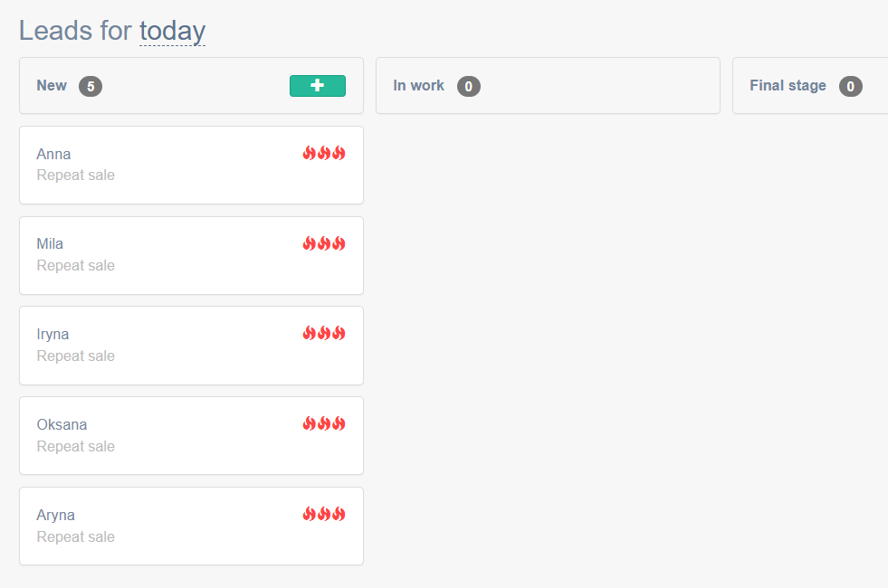Click Oksana's three-flame priority icon
This screenshot has height=588, width=888.
click(x=324, y=423)
